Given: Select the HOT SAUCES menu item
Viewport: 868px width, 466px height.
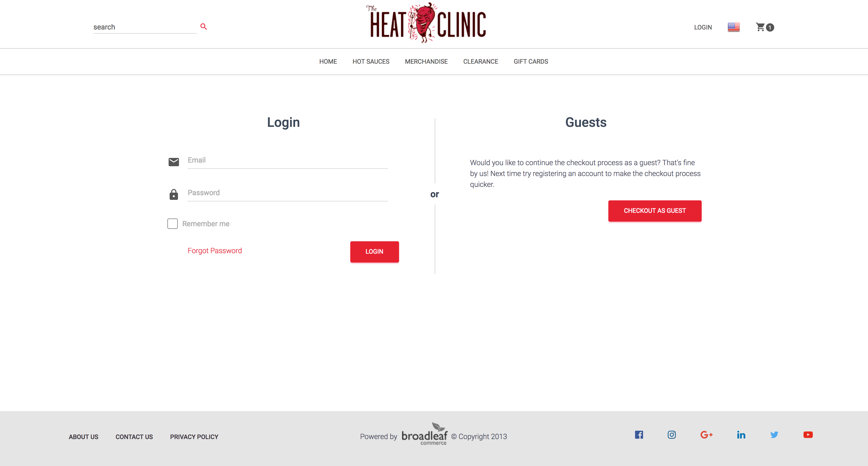Looking at the screenshot, I should (371, 61).
